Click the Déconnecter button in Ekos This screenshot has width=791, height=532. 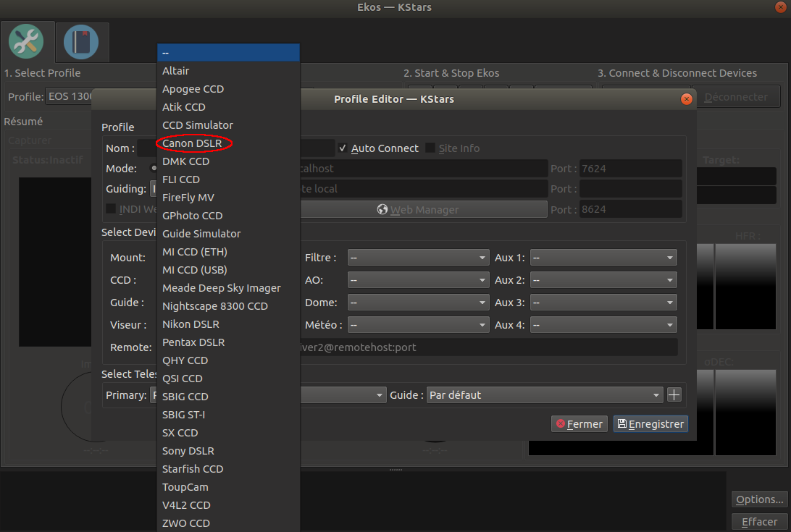(x=736, y=97)
